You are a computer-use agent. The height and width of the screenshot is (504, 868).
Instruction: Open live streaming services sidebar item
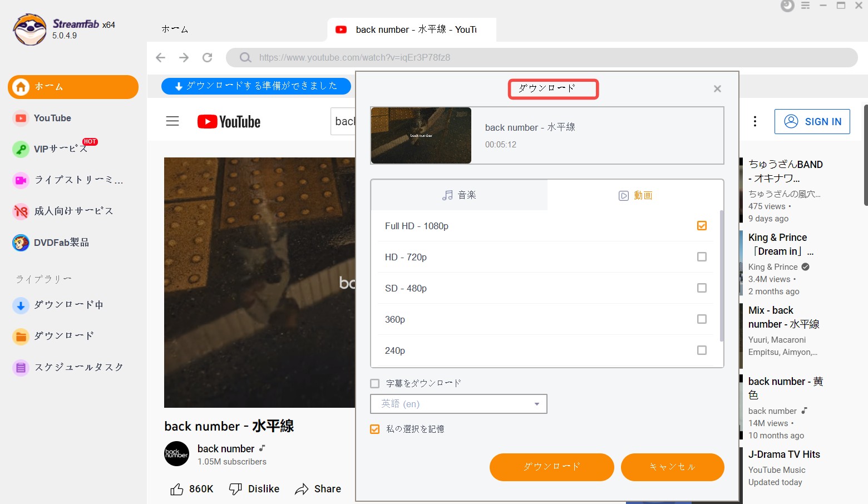point(67,180)
